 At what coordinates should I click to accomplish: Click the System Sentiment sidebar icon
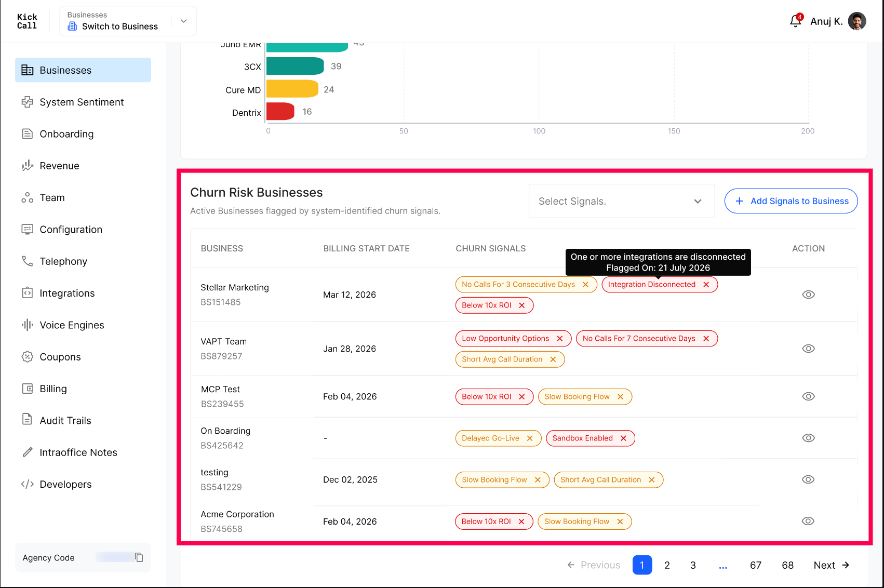[27, 102]
